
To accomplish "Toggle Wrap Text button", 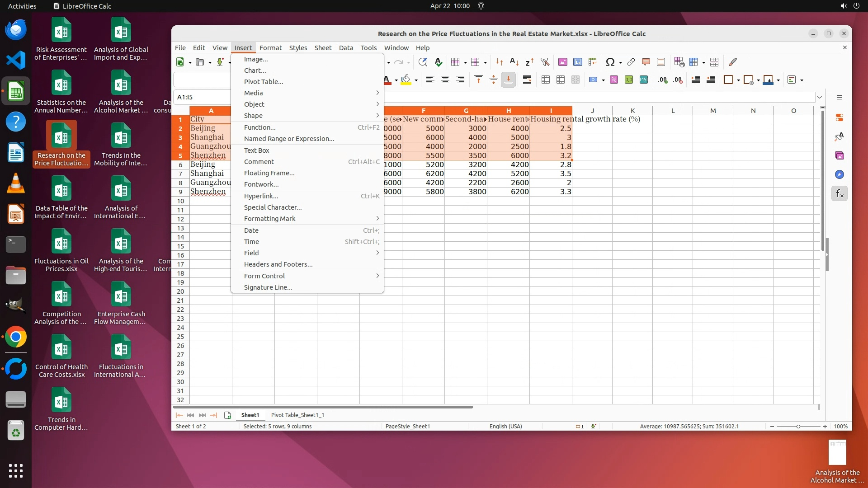I will (x=527, y=80).
